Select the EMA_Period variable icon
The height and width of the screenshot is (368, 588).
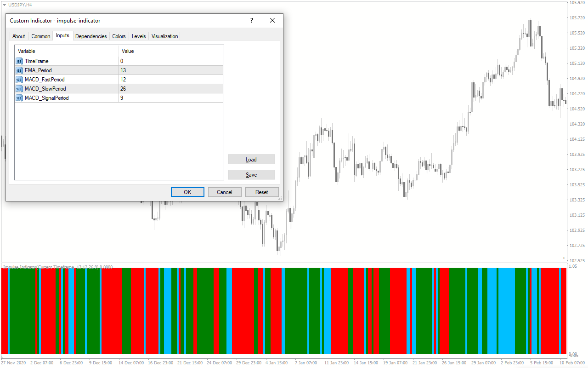[19, 70]
